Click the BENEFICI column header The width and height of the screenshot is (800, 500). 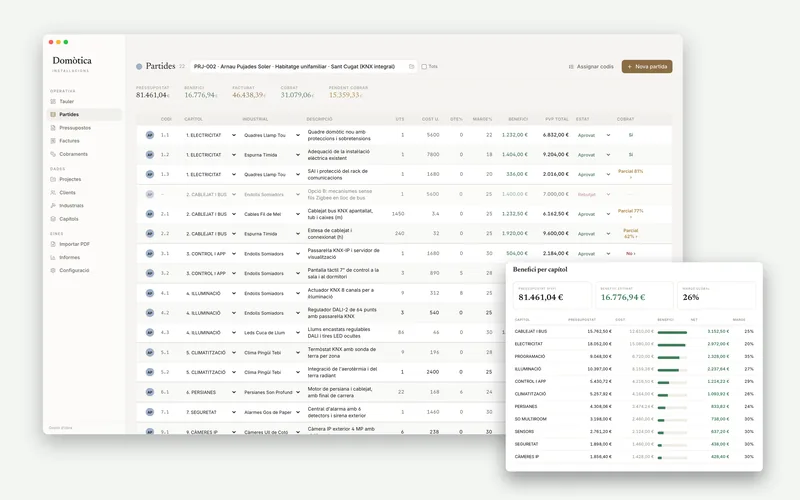point(517,119)
